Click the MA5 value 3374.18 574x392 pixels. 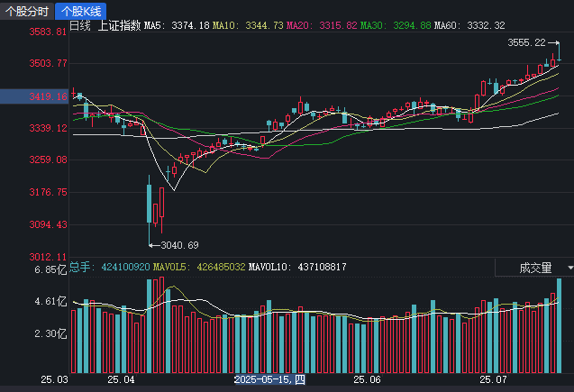(x=190, y=25)
